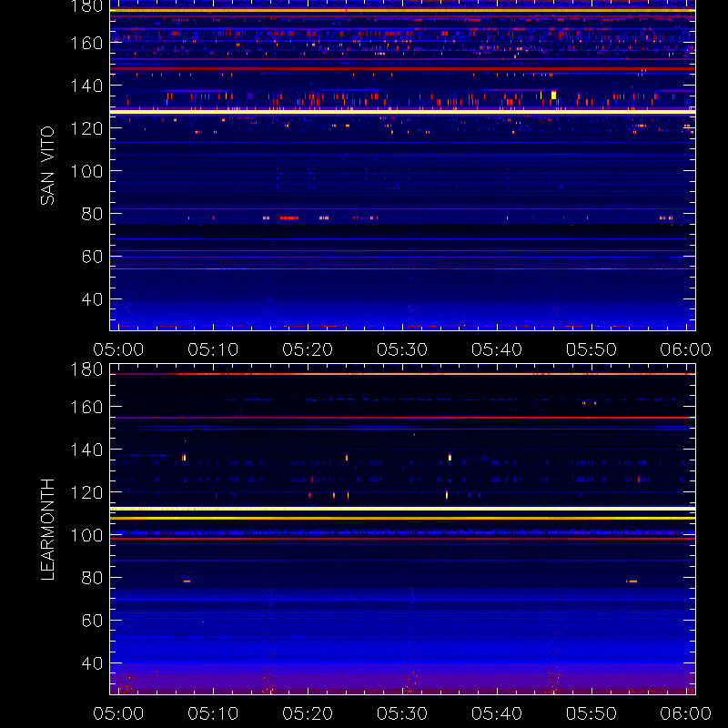728x728 pixels.
Task: Click the bright yellow band below 130 MHz in San Vito
Action: [402, 112]
